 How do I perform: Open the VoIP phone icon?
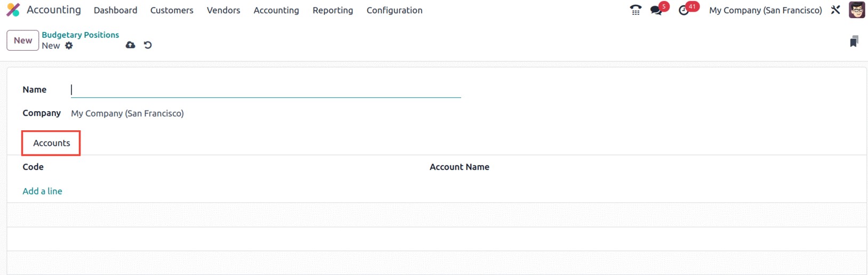pos(636,10)
